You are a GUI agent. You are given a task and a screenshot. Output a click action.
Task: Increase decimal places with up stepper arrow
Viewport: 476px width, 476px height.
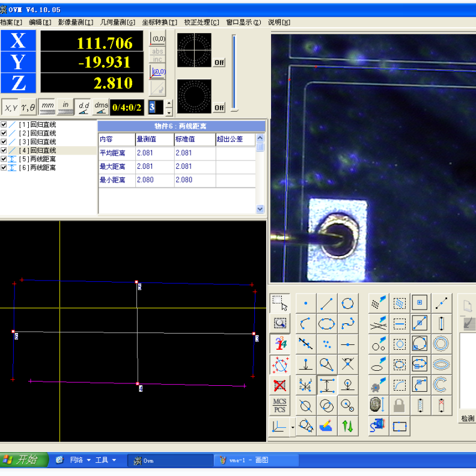[x=169, y=103]
